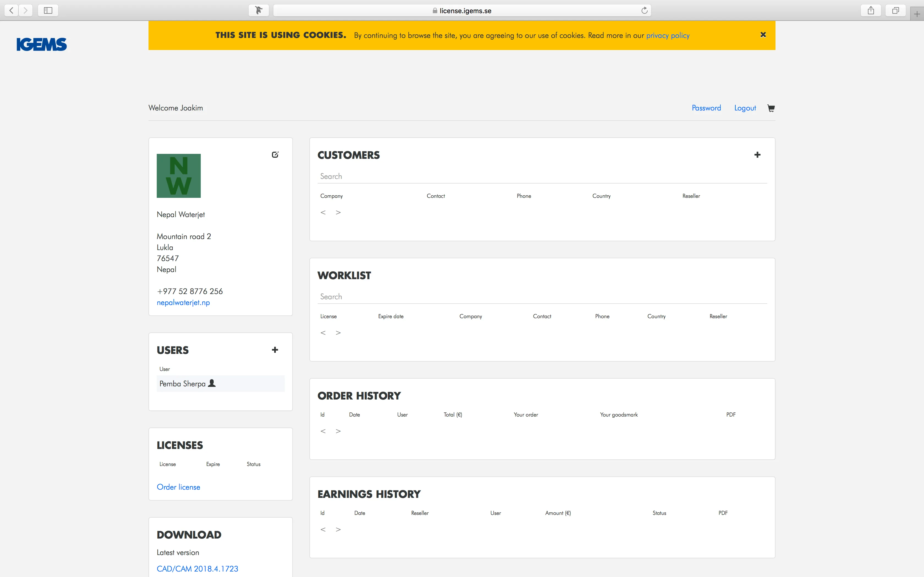924x577 pixels.
Task: Toggle the Safari sidebar
Action: coord(48,10)
